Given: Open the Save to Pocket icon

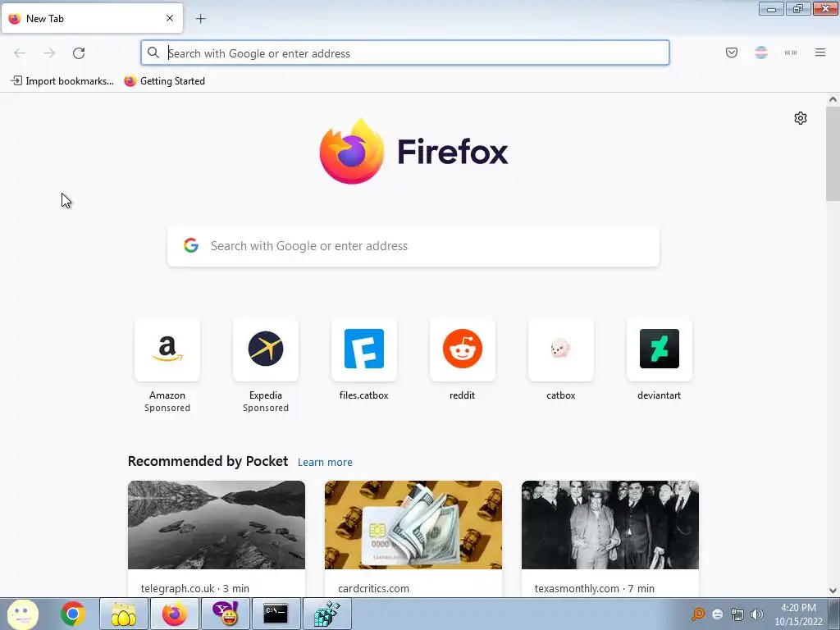Looking at the screenshot, I should pyautogui.click(x=732, y=52).
